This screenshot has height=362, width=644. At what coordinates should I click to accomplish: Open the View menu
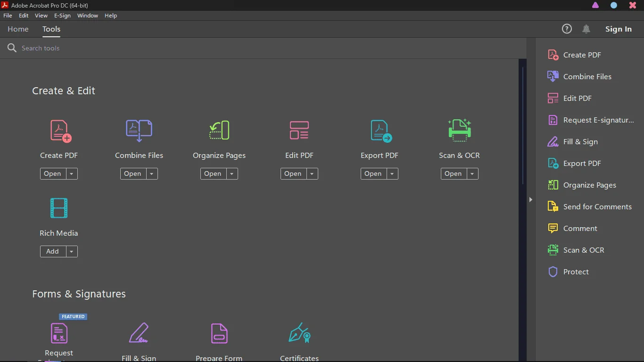[41, 16]
